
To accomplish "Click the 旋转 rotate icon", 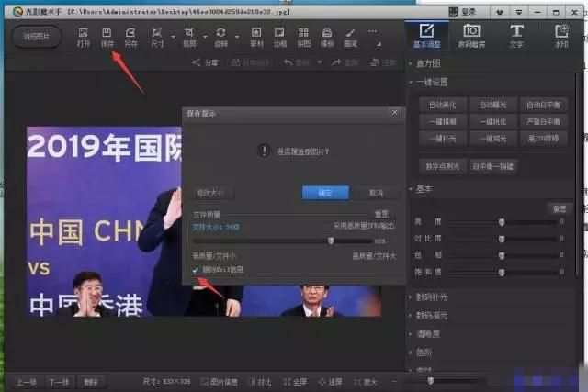I will pyautogui.click(x=220, y=38).
